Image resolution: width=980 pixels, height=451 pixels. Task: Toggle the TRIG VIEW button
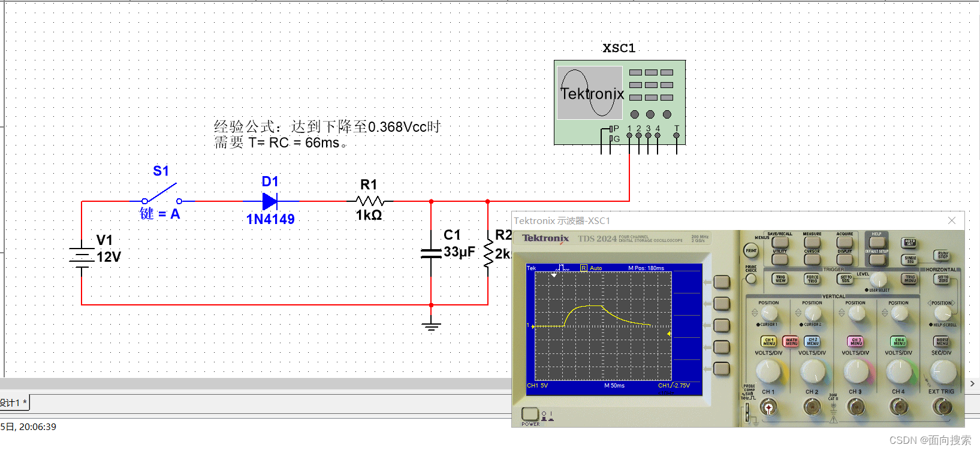(x=780, y=279)
